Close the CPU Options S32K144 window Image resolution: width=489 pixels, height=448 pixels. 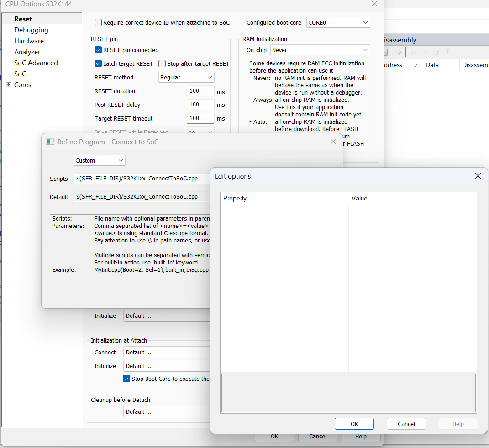click(x=374, y=4)
